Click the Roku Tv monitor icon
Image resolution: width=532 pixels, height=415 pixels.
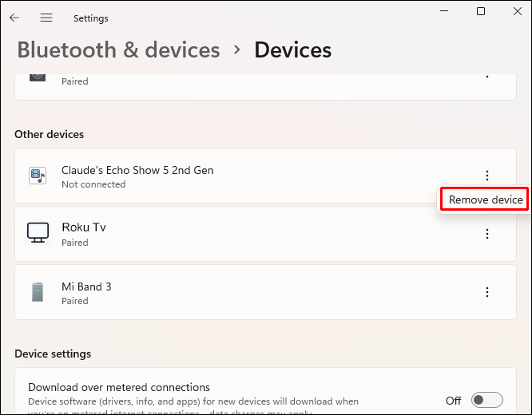[38, 233]
